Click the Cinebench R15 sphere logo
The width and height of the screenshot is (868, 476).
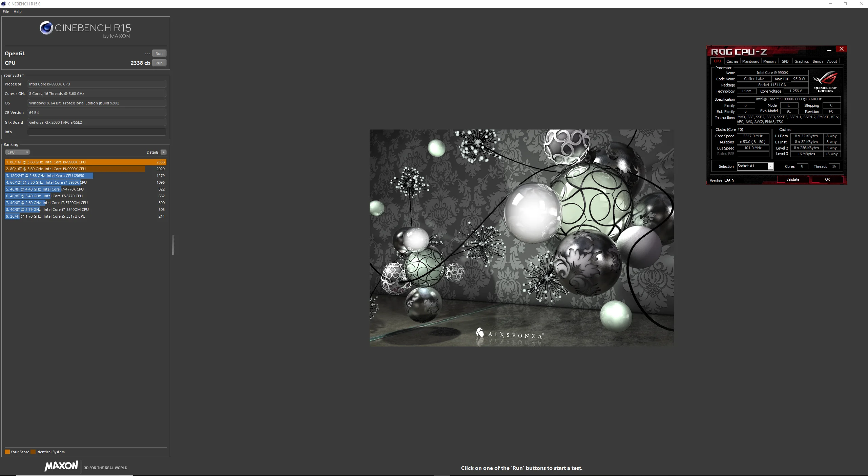click(x=46, y=28)
